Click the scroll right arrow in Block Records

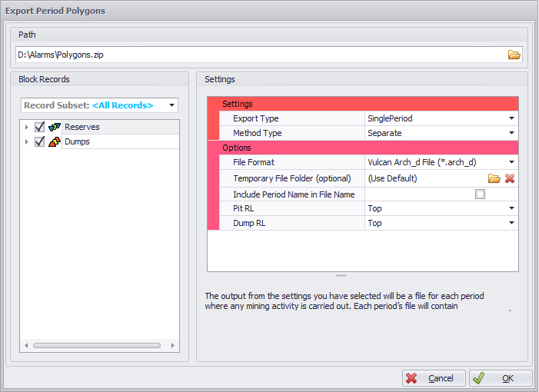tap(172, 345)
